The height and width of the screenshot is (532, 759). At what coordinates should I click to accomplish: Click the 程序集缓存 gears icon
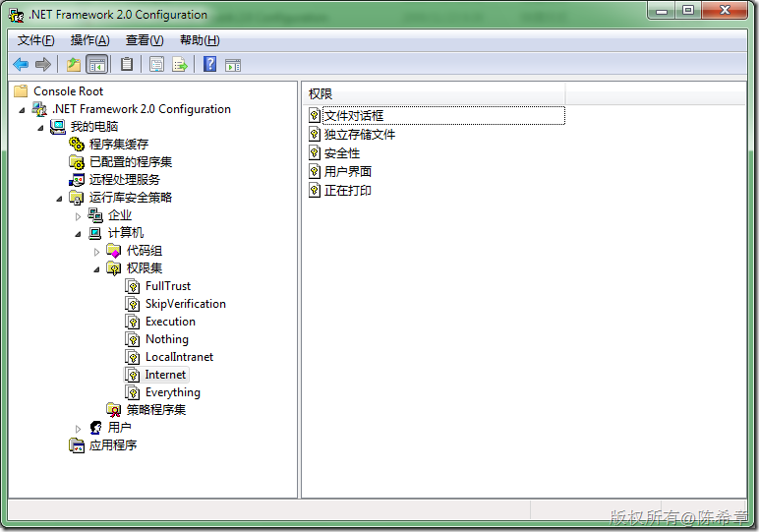(x=77, y=145)
